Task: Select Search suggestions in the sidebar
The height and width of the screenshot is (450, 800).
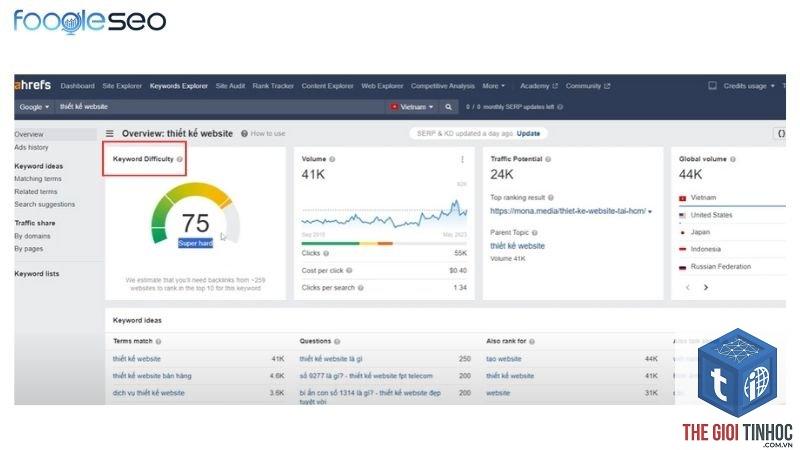Action: pyautogui.click(x=44, y=205)
